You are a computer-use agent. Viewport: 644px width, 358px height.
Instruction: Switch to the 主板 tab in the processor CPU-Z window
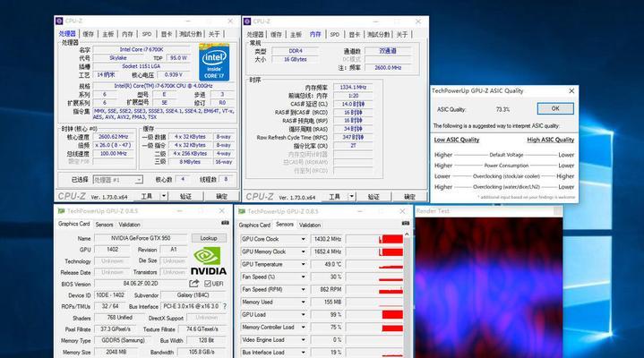[x=108, y=34]
